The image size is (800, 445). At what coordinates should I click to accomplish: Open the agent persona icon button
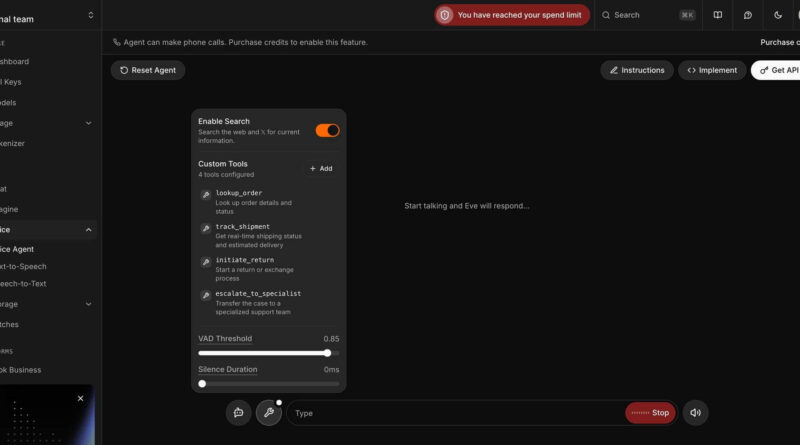238,413
